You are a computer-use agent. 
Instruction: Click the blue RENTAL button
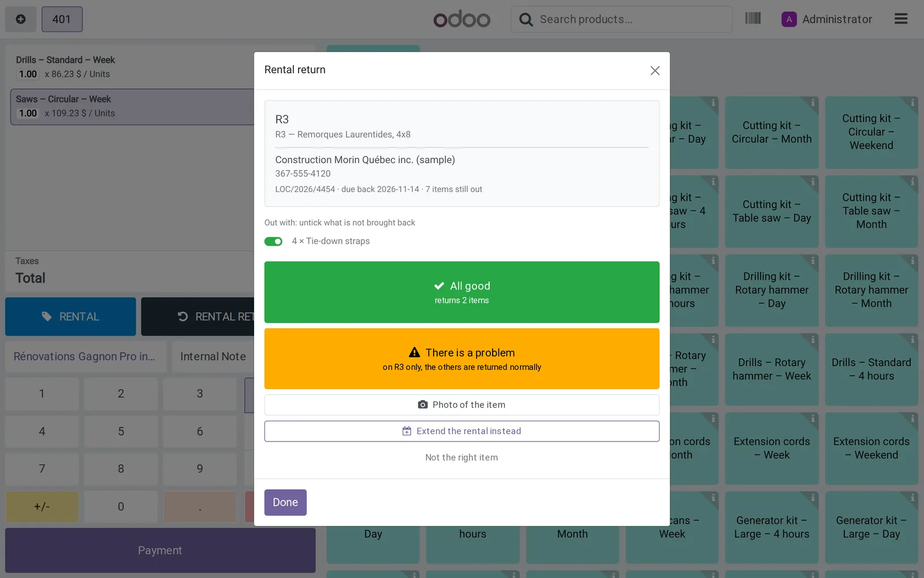click(x=70, y=317)
